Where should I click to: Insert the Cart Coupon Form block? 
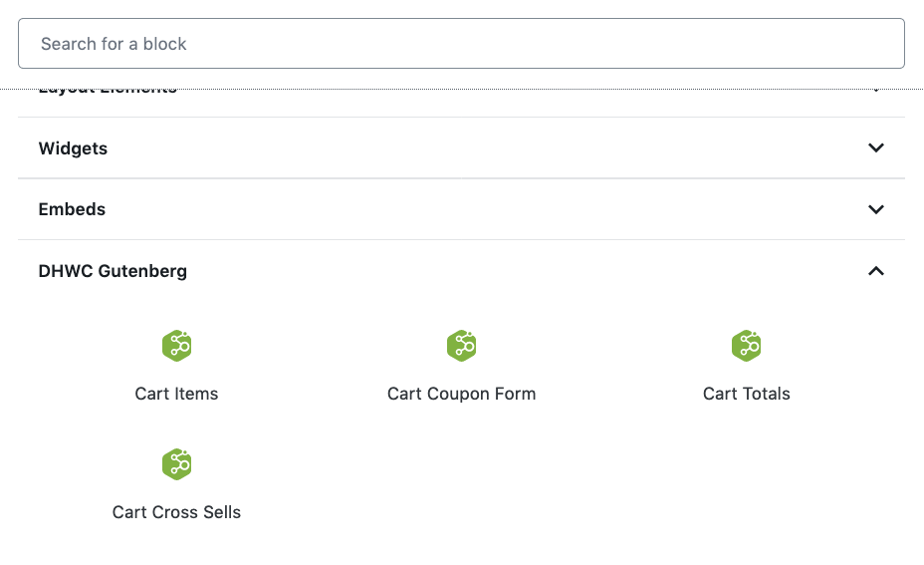461,367
